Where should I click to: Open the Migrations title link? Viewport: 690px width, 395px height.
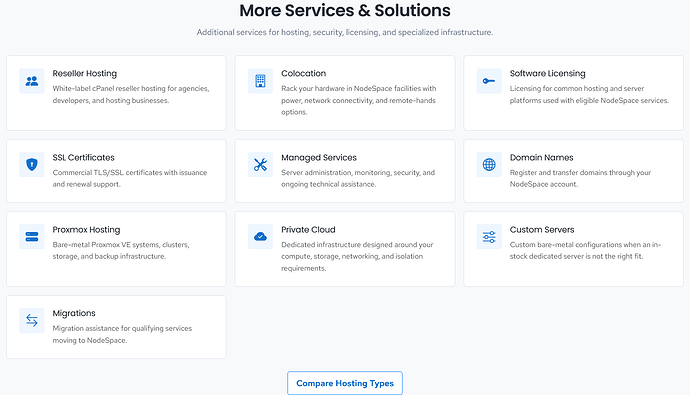(74, 313)
